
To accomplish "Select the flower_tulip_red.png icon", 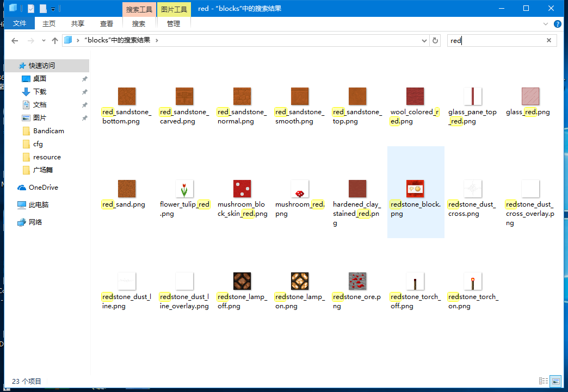I will [x=184, y=189].
